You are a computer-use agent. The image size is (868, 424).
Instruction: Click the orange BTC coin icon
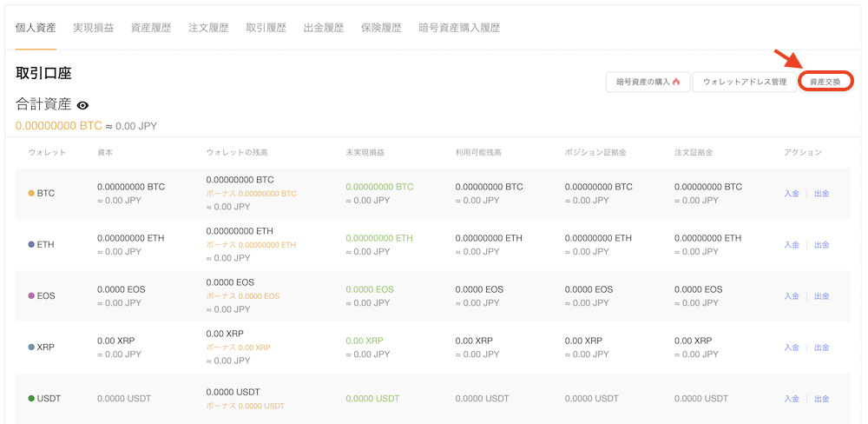(32, 193)
